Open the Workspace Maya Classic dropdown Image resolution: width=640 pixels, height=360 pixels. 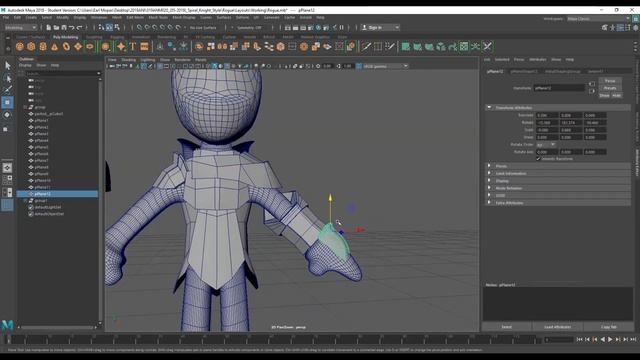598,19
